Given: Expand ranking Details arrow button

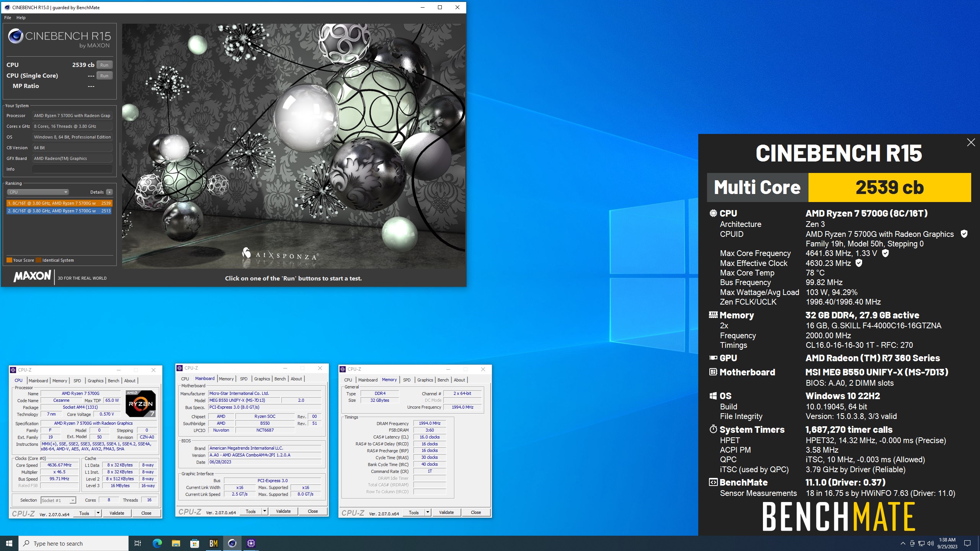Looking at the screenshot, I should coord(109,192).
